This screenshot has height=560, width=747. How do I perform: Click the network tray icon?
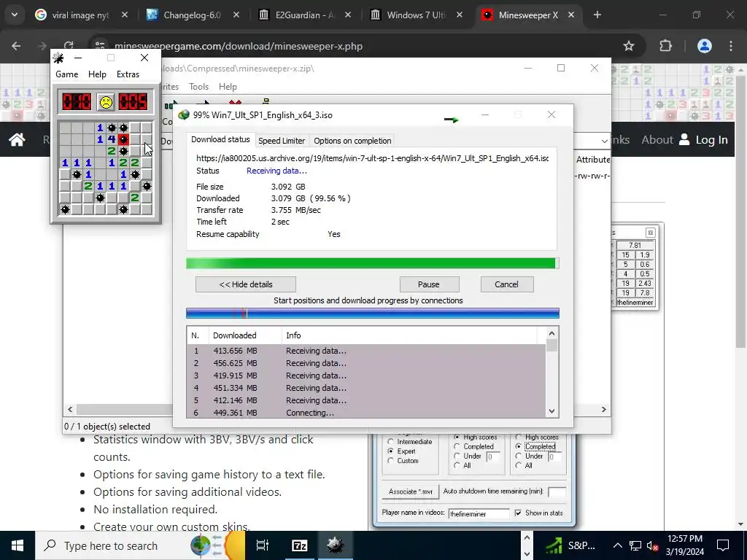click(x=635, y=545)
